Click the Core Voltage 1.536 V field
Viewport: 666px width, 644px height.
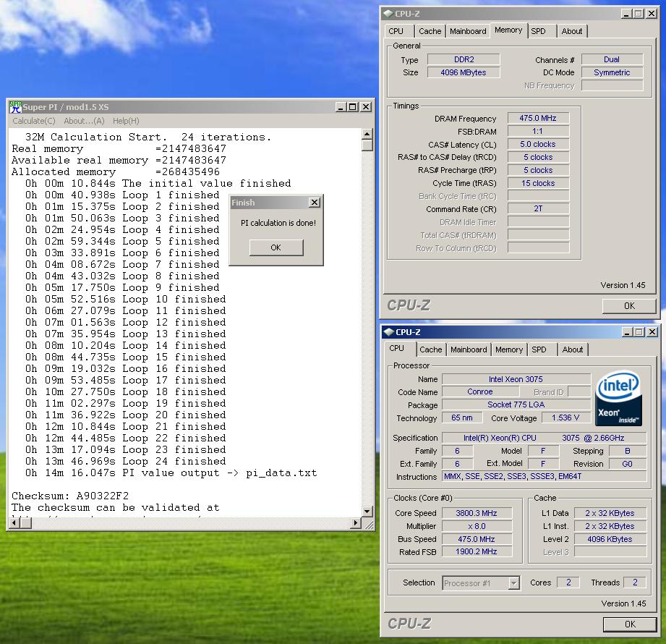(565, 418)
